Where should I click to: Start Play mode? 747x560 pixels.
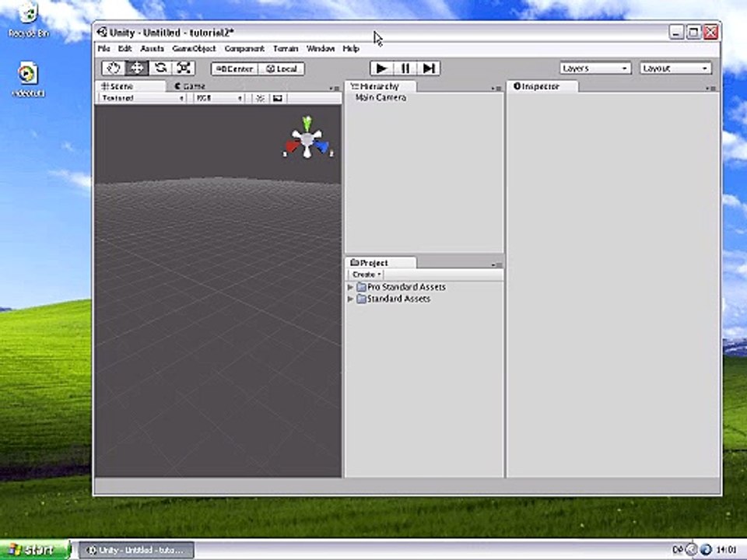(x=381, y=68)
